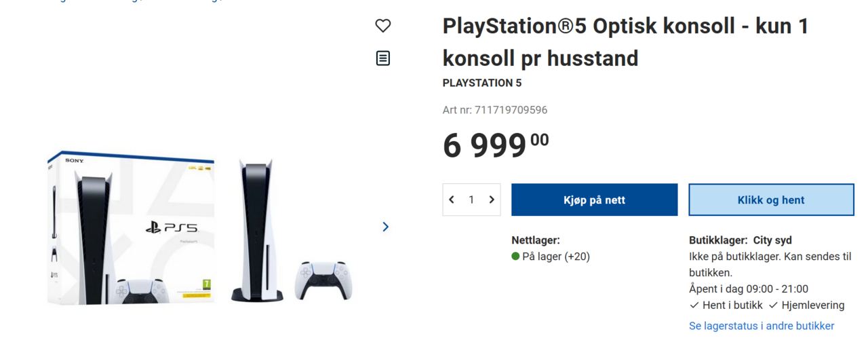This screenshot has height=353, width=868.
Task: Click the quantity number field
Action: [x=471, y=200]
